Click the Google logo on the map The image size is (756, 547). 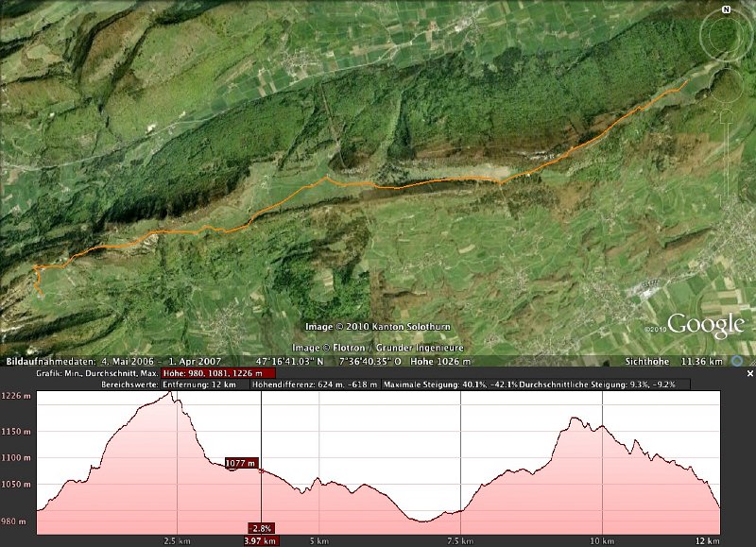pos(707,326)
